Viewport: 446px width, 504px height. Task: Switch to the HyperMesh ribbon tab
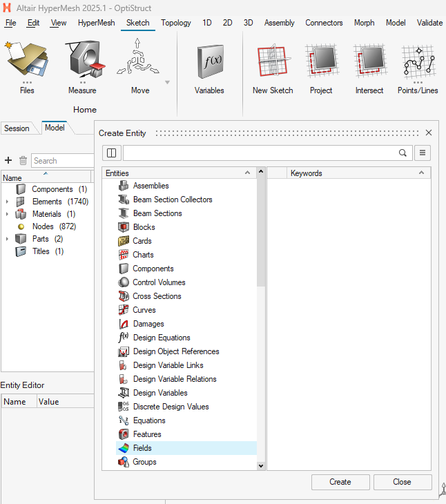(x=97, y=23)
